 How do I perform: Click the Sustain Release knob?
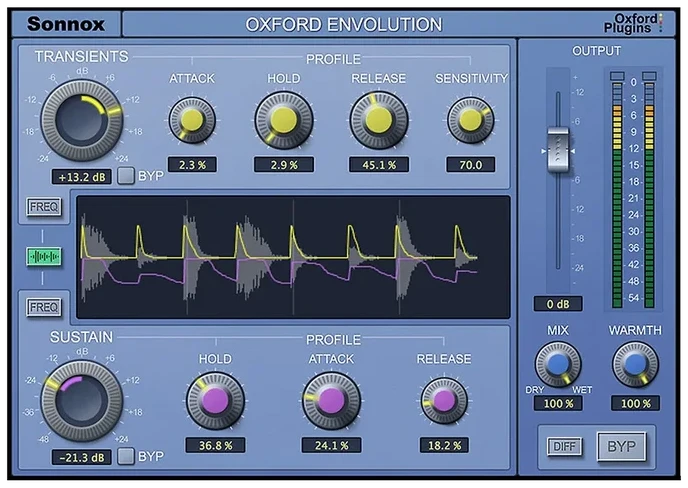point(444,401)
